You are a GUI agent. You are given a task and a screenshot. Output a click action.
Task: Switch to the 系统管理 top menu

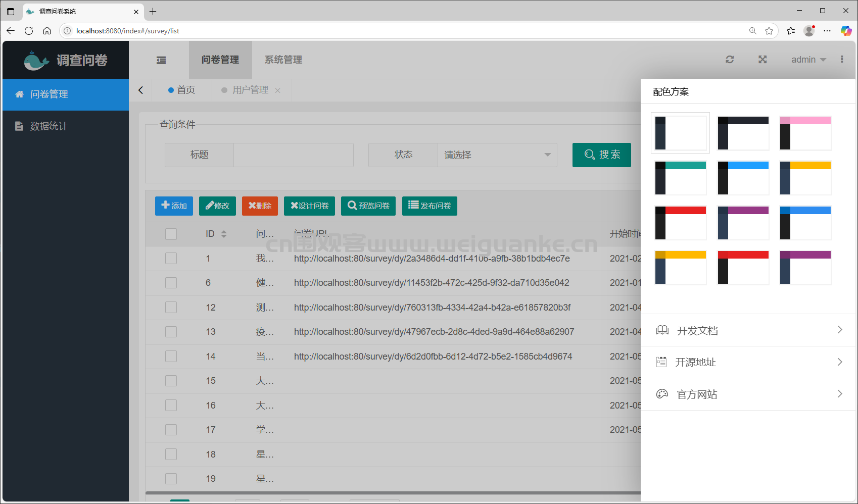pos(283,60)
